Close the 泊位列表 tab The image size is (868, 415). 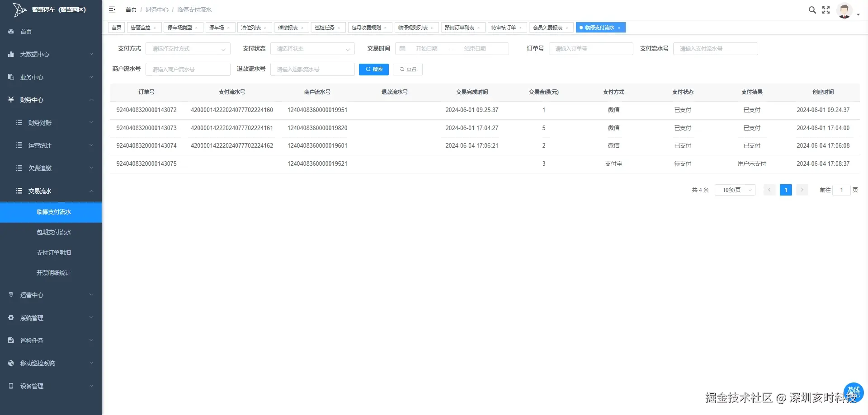[265, 28]
